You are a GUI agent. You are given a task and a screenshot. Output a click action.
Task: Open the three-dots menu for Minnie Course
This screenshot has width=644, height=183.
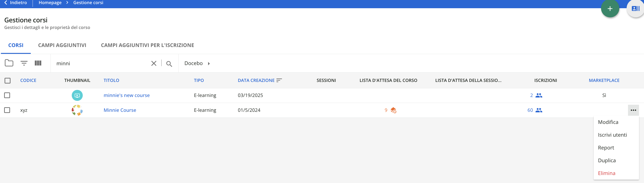pyautogui.click(x=633, y=110)
